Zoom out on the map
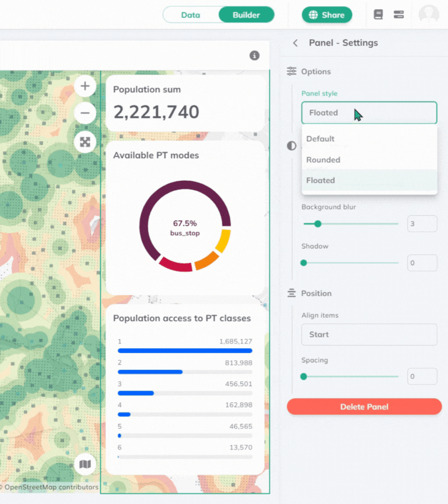 coord(85,113)
